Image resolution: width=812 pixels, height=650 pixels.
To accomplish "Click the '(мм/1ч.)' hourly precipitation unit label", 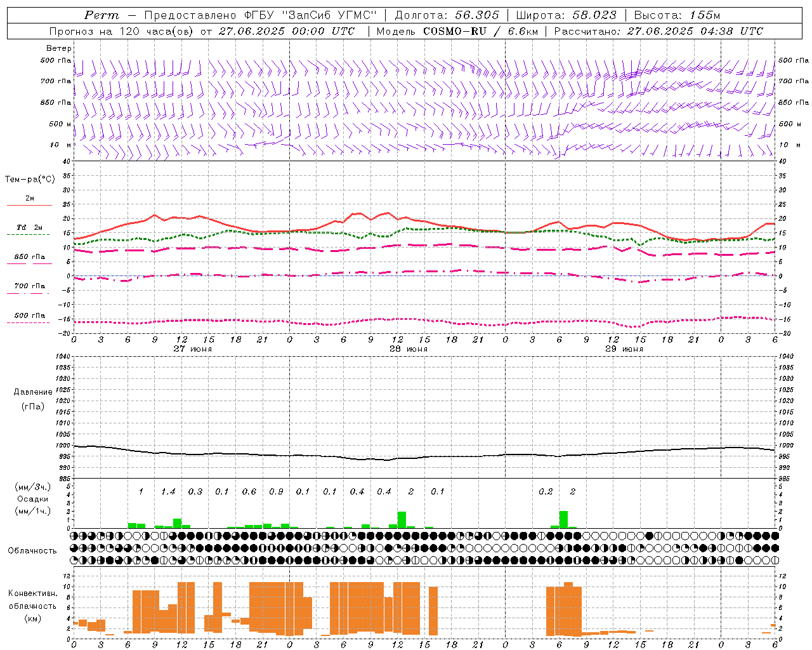I will click(x=33, y=511).
